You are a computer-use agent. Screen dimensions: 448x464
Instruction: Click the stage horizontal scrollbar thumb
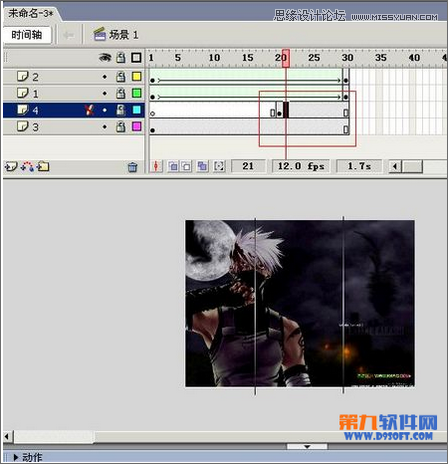tap(54, 436)
